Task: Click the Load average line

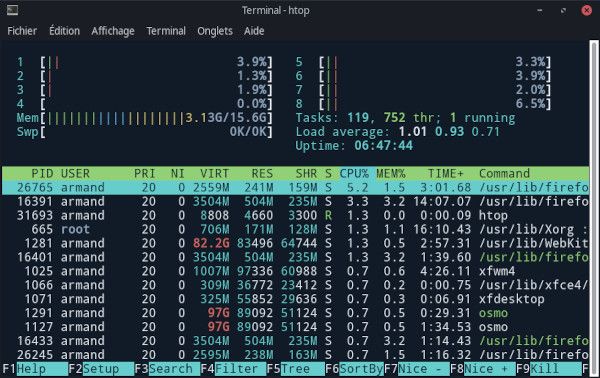Action: pyautogui.click(x=398, y=132)
